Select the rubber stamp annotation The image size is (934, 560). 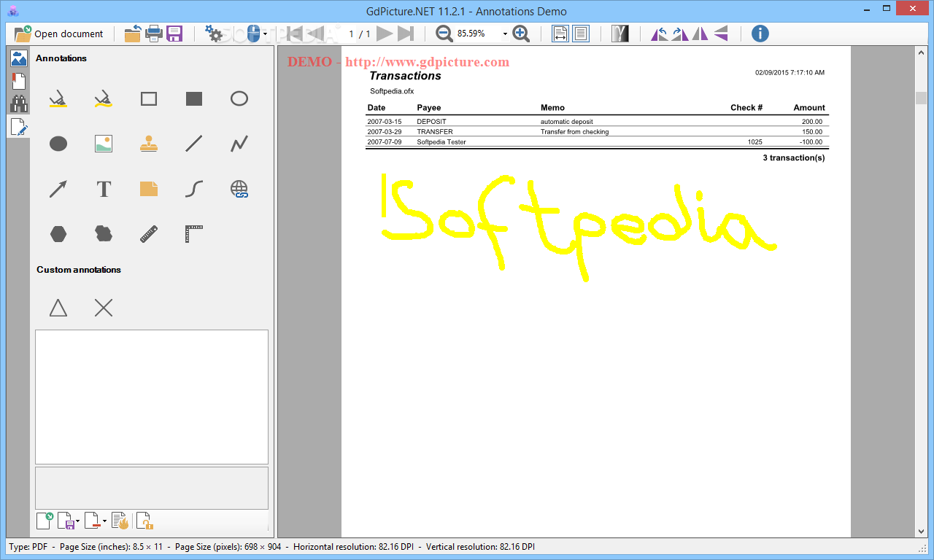click(149, 144)
